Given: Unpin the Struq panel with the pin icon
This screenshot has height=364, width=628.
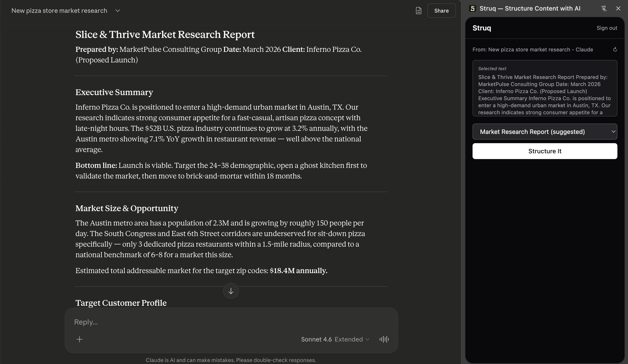Looking at the screenshot, I should [604, 8].
